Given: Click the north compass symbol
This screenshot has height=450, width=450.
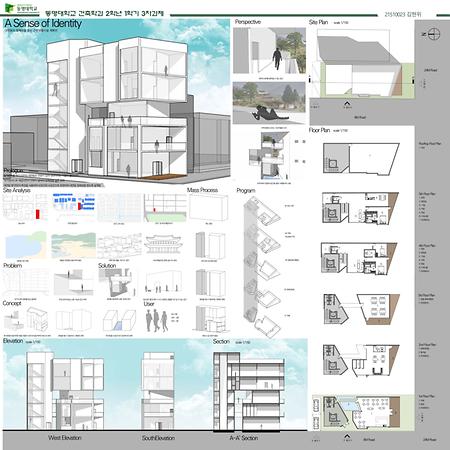Looking at the screenshot, I should [x=434, y=34].
